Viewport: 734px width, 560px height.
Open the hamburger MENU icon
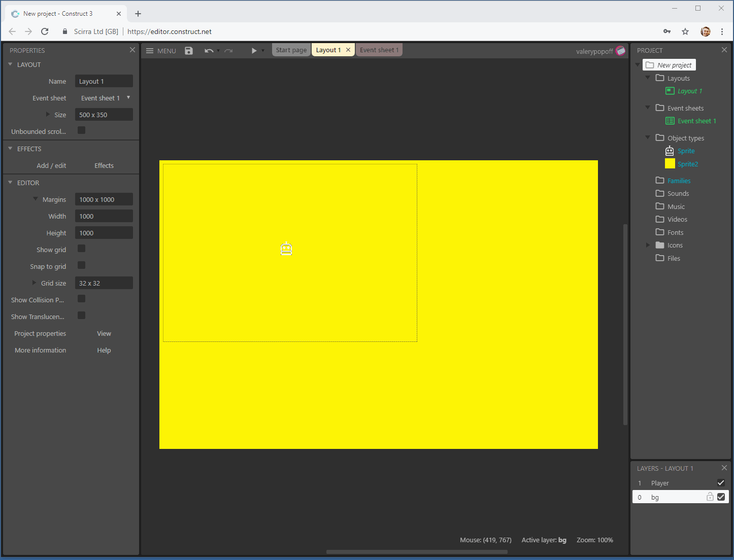click(x=150, y=50)
